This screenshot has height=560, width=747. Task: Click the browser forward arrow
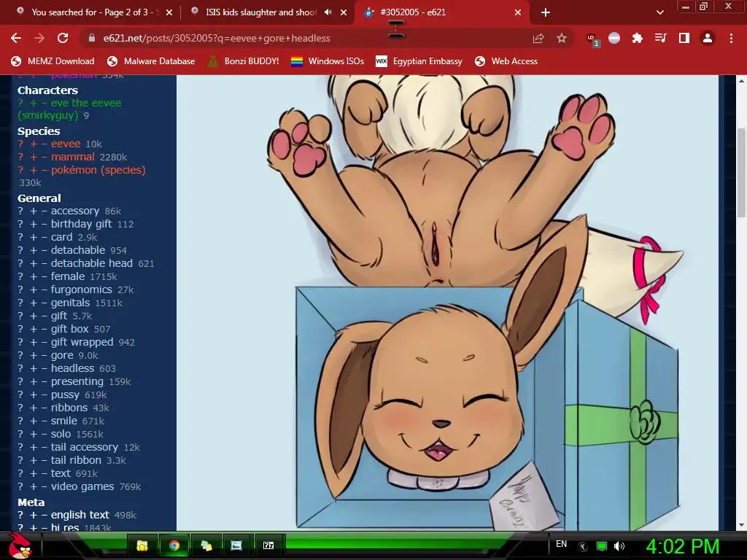tap(39, 38)
